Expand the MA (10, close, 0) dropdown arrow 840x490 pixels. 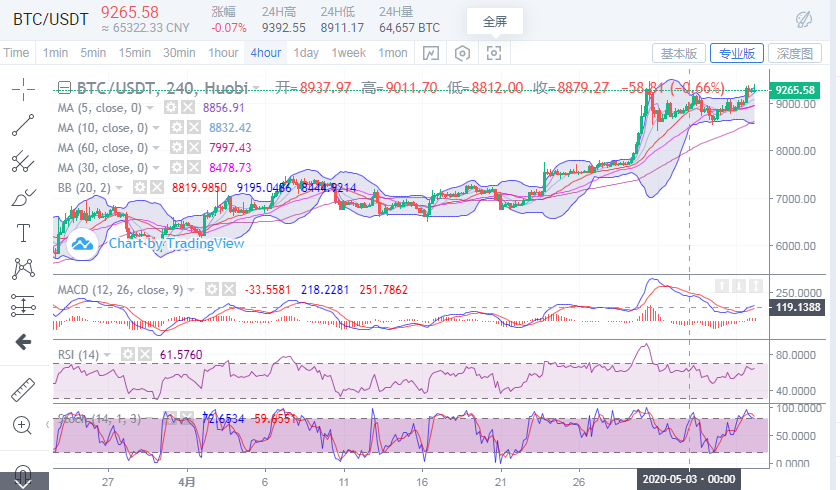point(157,128)
